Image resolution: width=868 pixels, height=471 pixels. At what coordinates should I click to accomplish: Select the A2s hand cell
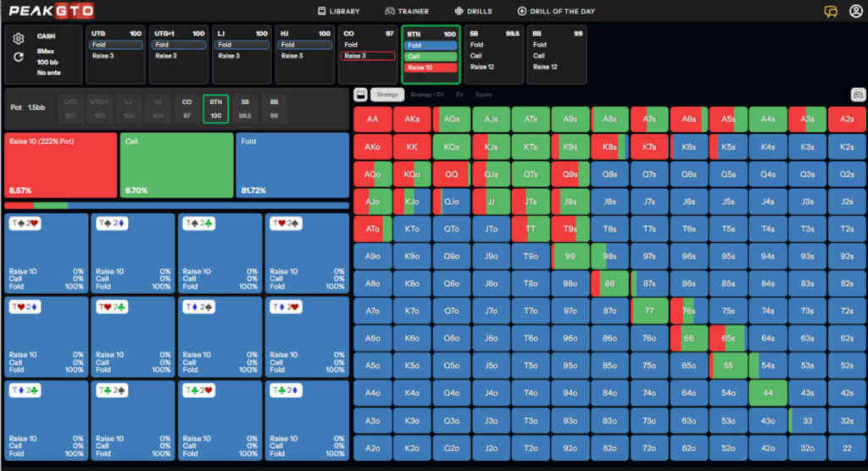(x=847, y=119)
